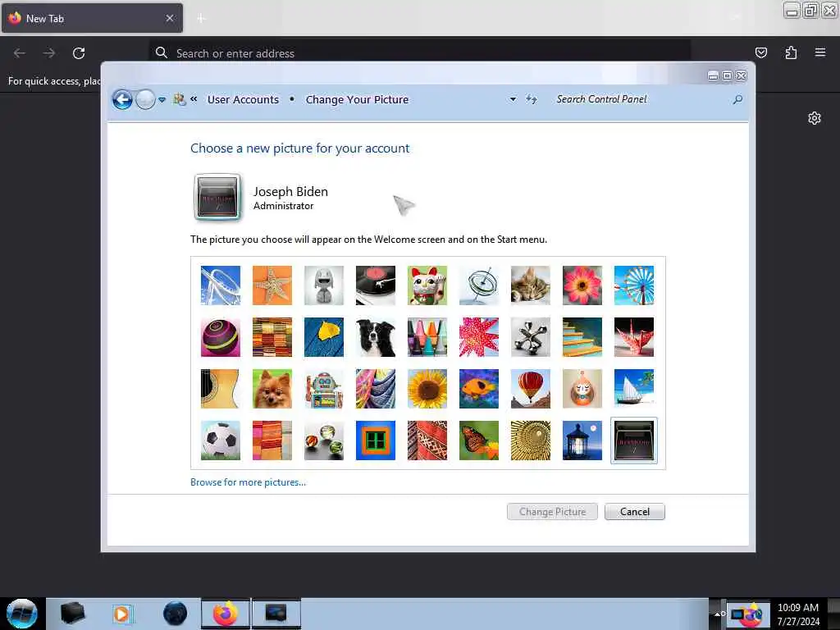Open New Tab page settings gear

pyautogui.click(x=815, y=118)
